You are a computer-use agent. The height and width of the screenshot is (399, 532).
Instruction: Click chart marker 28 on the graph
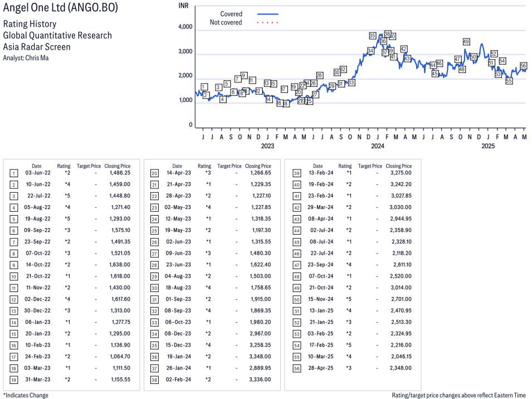(320, 75)
